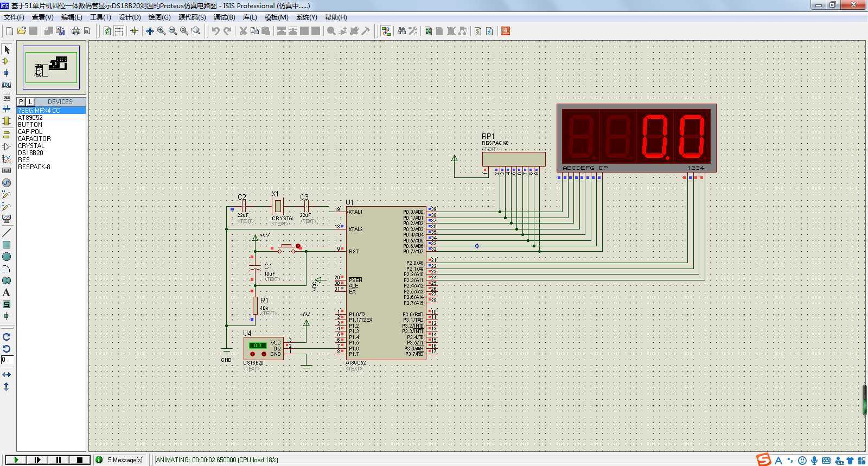Click the Zoom In icon
Image resolution: width=868 pixels, height=466 pixels.
(161, 31)
